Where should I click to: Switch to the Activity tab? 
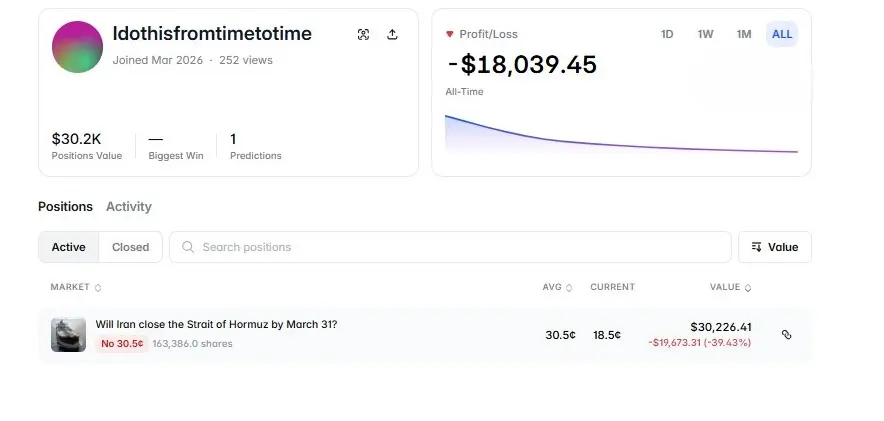[129, 207]
